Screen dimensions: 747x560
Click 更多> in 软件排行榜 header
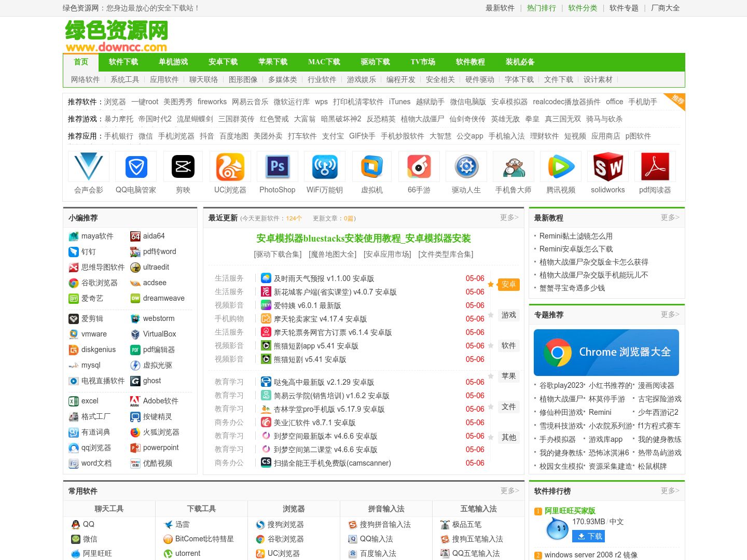[x=670, y=491]
